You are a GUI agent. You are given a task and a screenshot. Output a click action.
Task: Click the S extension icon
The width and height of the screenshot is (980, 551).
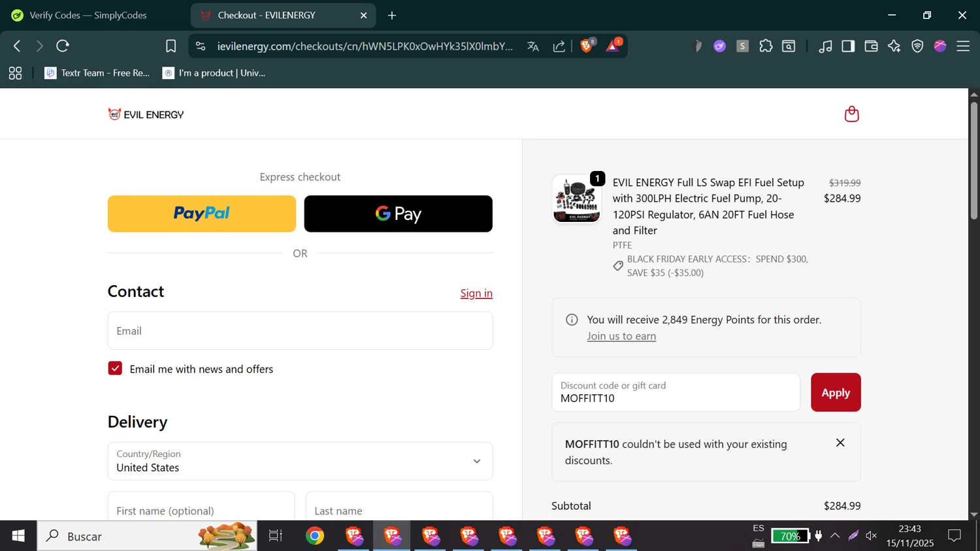coord(743,46)
